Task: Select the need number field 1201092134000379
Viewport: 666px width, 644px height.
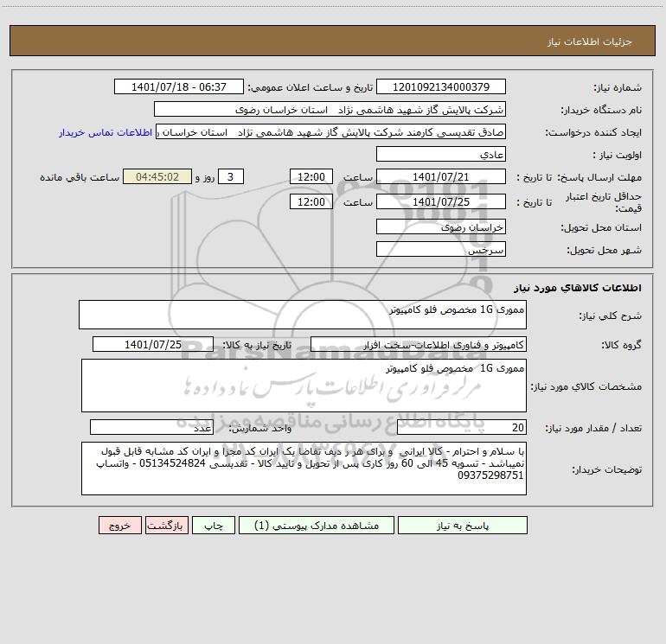Action: 441,86
